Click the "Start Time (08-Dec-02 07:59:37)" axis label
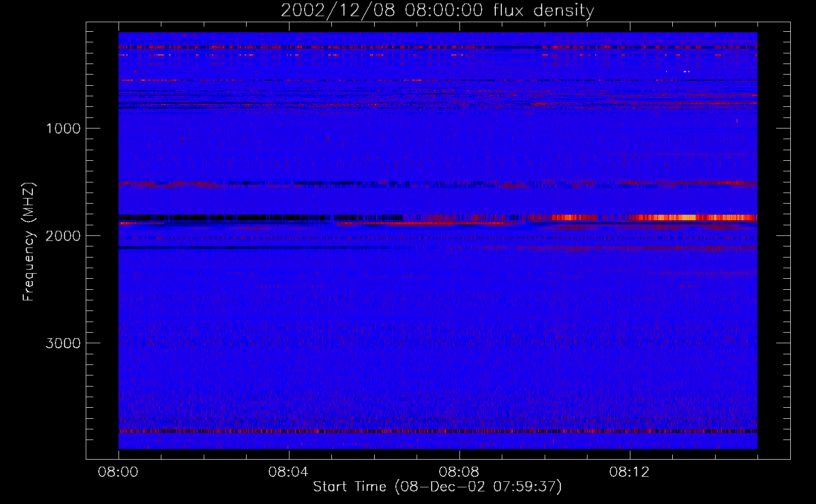 pos(437,487)
